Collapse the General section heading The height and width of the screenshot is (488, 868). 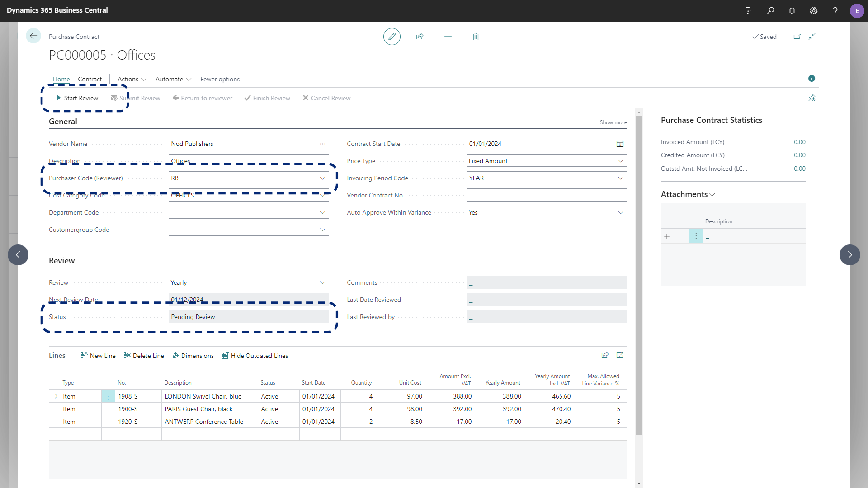63,122
